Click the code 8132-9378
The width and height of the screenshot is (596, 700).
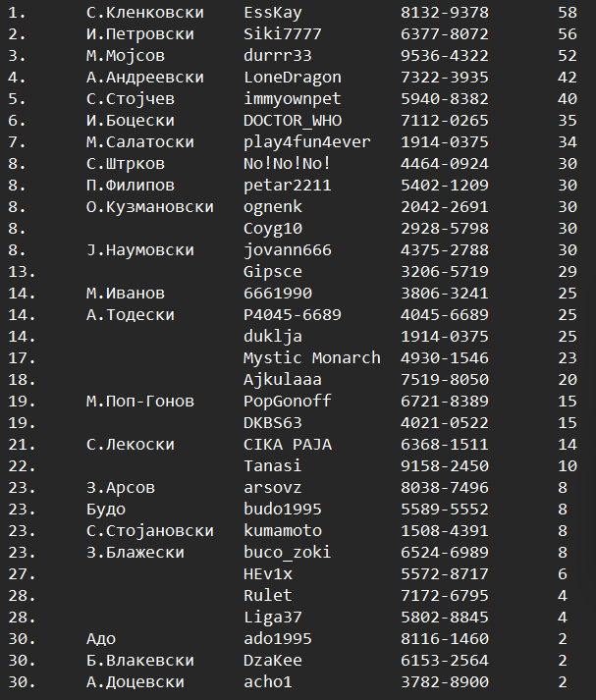444,13
